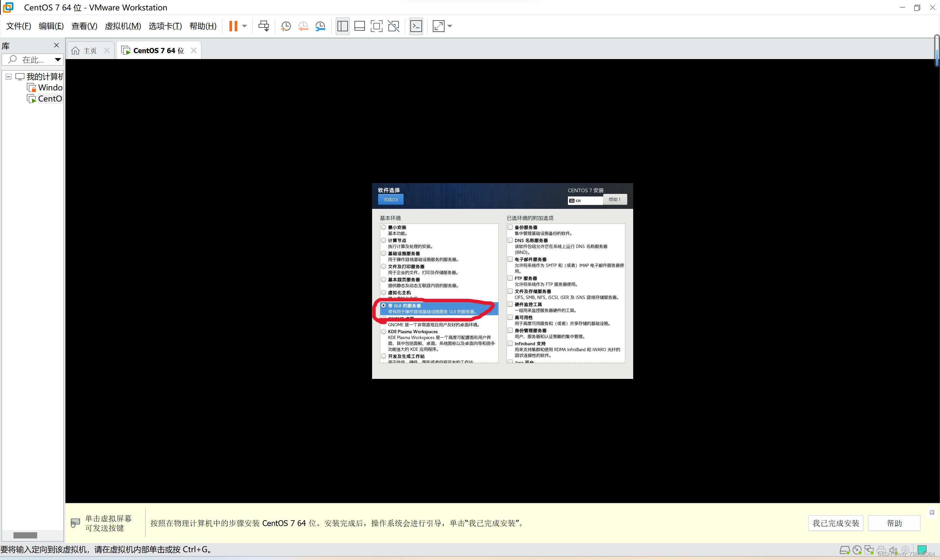Click the Pause virtual machine icon

point(233,26)
